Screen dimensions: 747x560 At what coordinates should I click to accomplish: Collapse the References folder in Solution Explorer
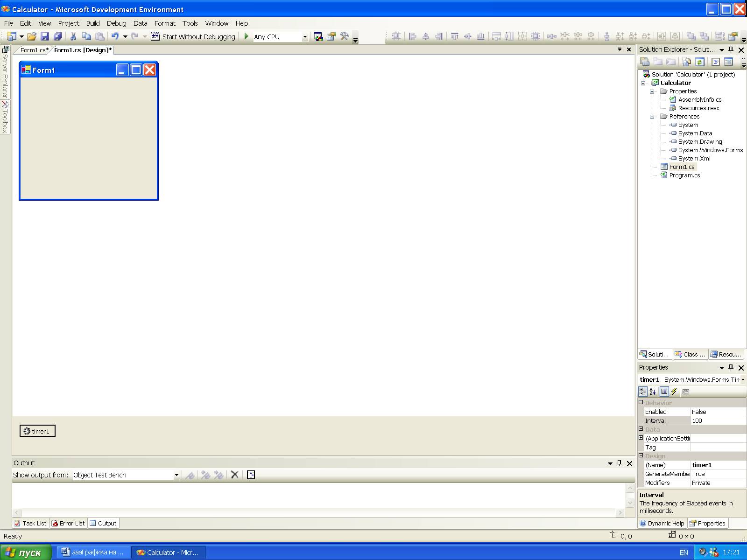652,117
